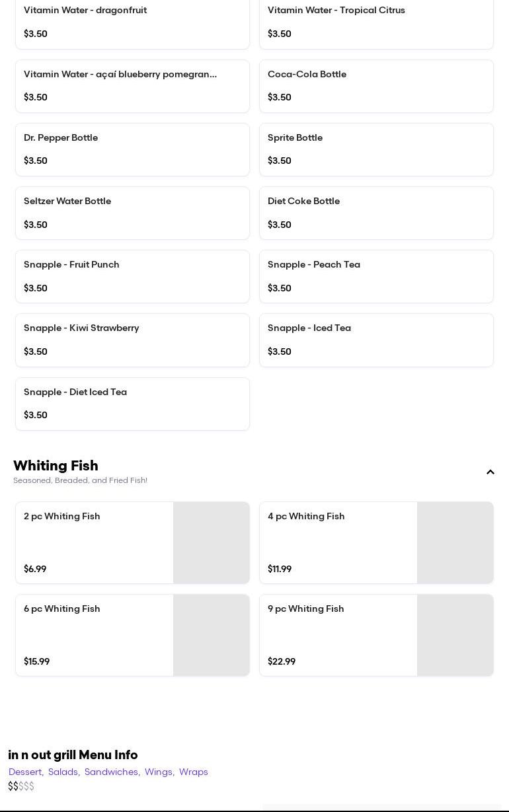Click the 9 pc Whiting Fish photo
The image size is (509, 812).
tap(455, 635)
